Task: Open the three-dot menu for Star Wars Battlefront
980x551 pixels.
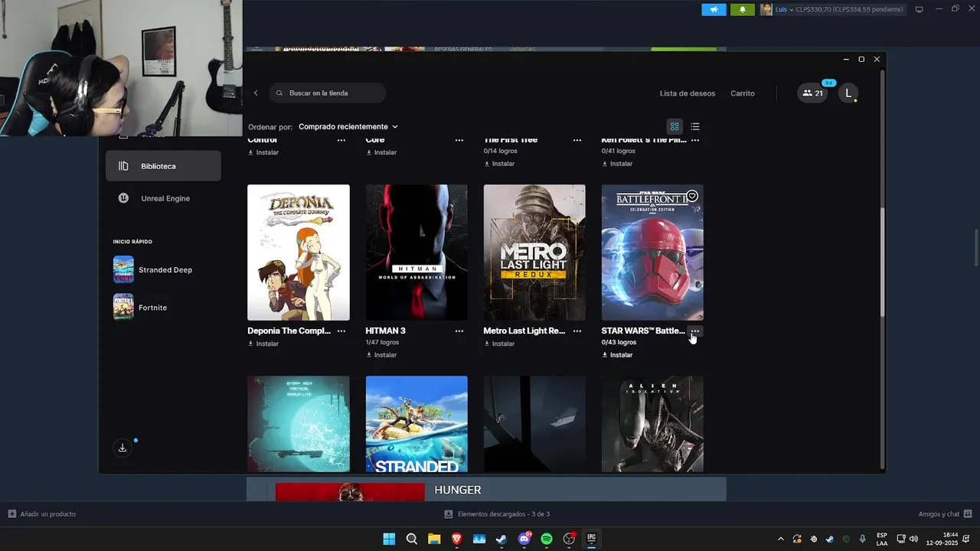Action: [695, 331]
